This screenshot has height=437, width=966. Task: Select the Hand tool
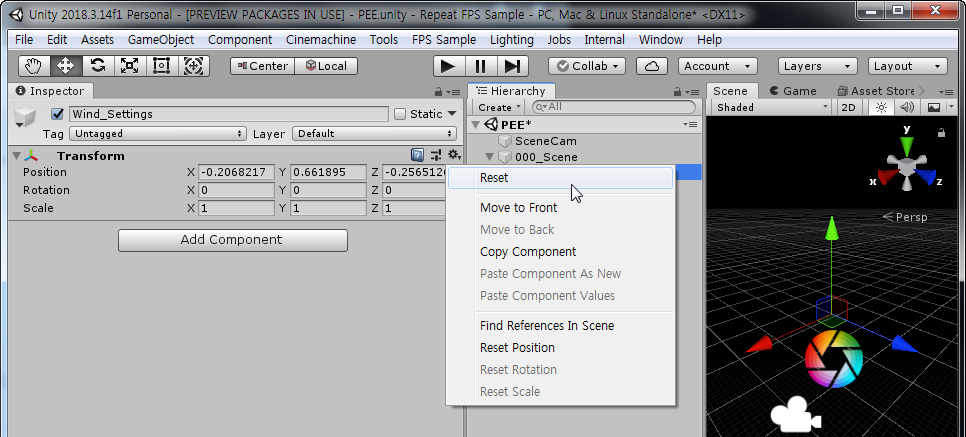pyautogui.click(x=34, y=66)
